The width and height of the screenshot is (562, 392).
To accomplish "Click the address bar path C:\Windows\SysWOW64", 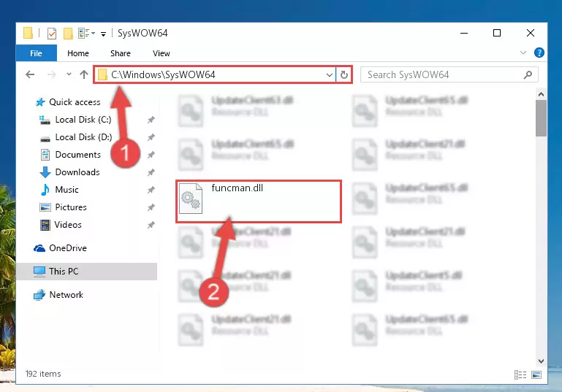I will coord(163,74).
